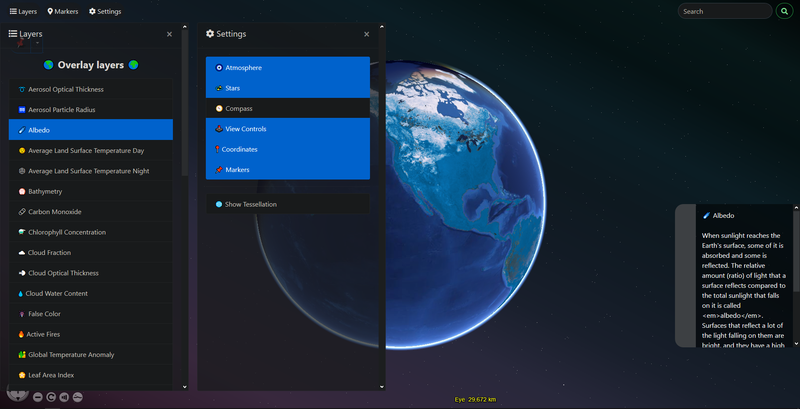Screen dimensions: 800x409
Task: Click info panel scrollbar up arrow
Action: pos(796,209)
